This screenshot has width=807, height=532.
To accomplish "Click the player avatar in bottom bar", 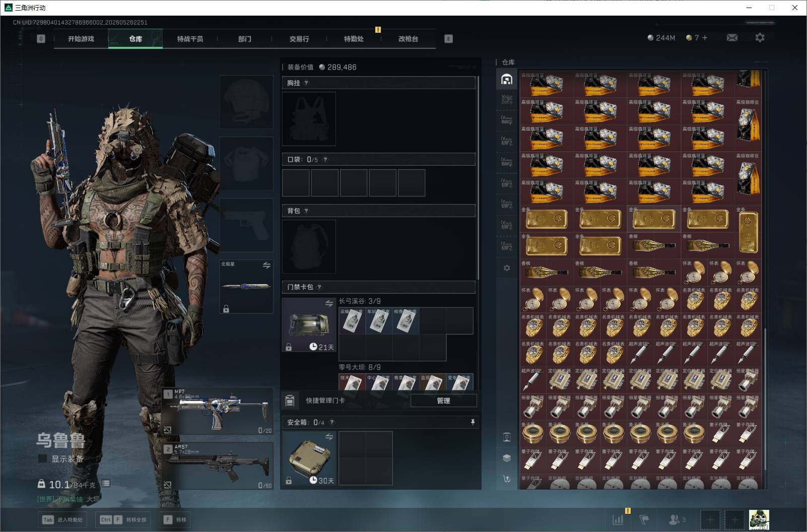I will coord(759,519).
